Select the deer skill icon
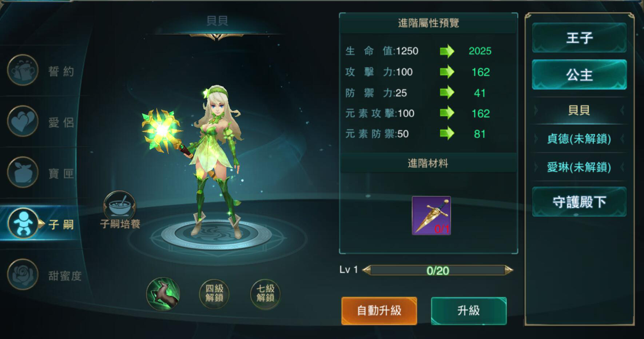The height and width of the screenshot is (339, 644). pos(163,294)
